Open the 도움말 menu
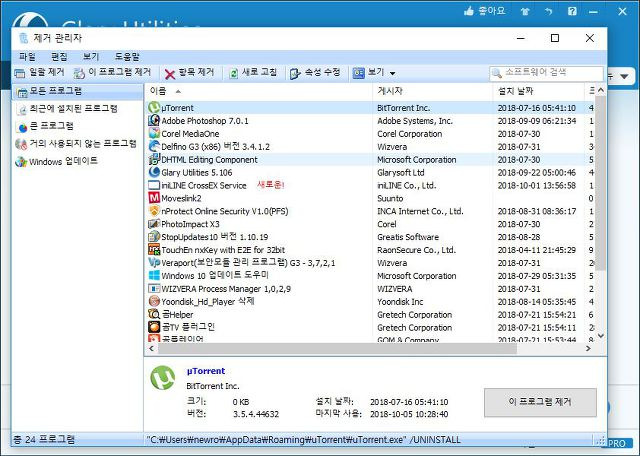Screen dimensions: 640x456 click(x=127, y=56)
